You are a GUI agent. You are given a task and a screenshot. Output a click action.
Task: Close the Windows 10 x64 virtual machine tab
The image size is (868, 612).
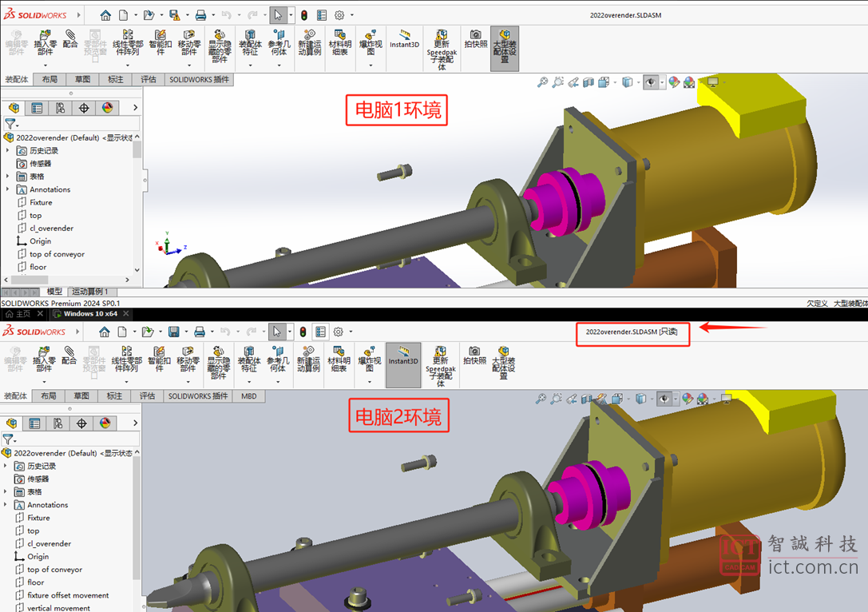point(126,314)
